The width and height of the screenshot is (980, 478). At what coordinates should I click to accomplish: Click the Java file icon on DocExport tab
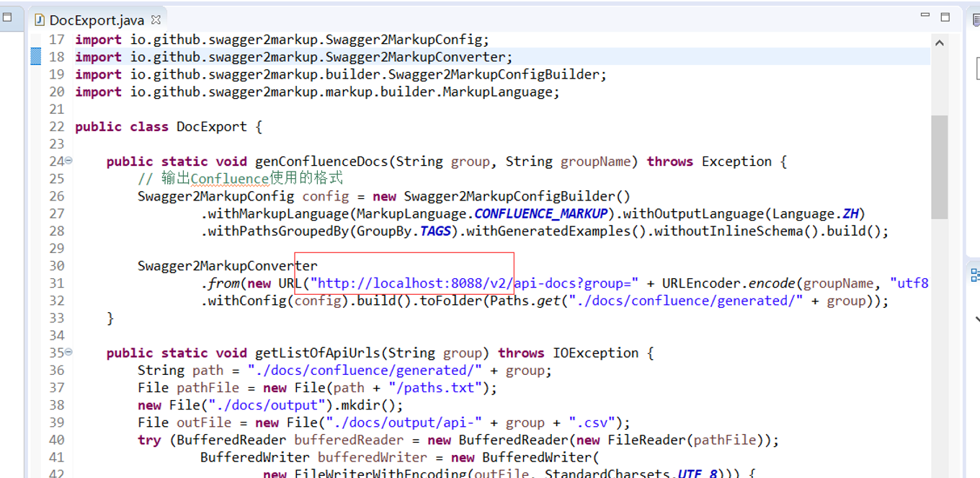tap(40, 20)
